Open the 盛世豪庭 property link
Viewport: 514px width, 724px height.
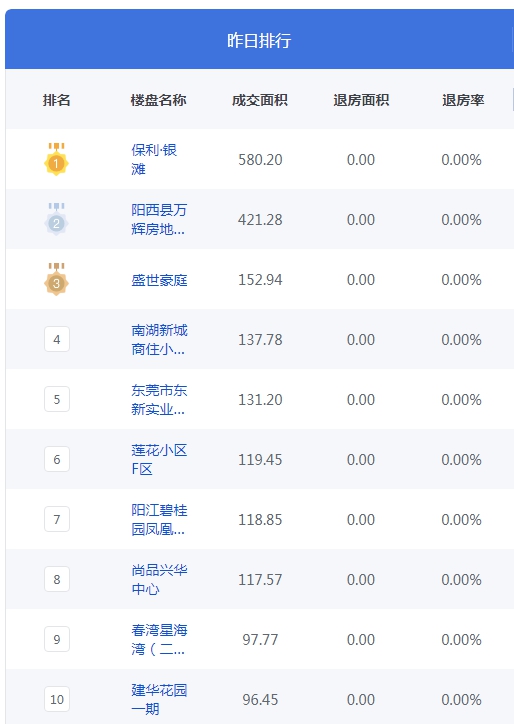159,280
